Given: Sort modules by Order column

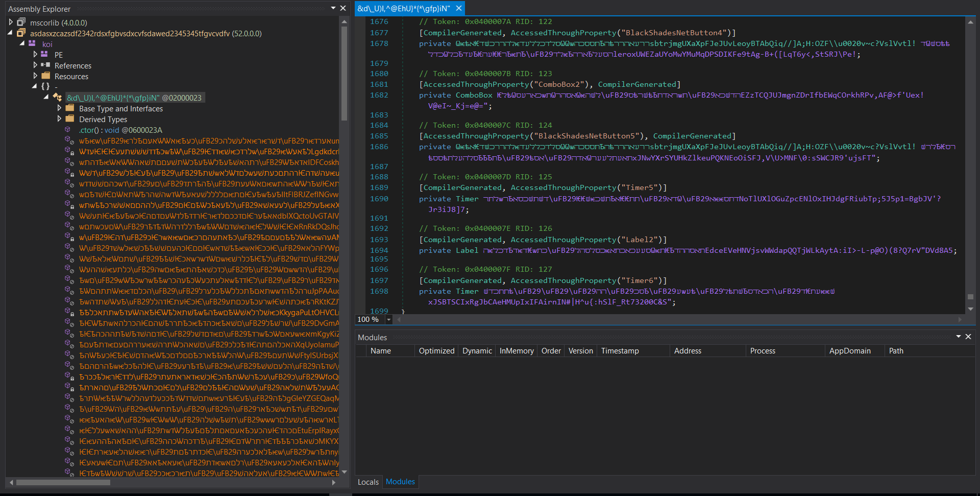Looking at the screenshot, I should [551, 351].
